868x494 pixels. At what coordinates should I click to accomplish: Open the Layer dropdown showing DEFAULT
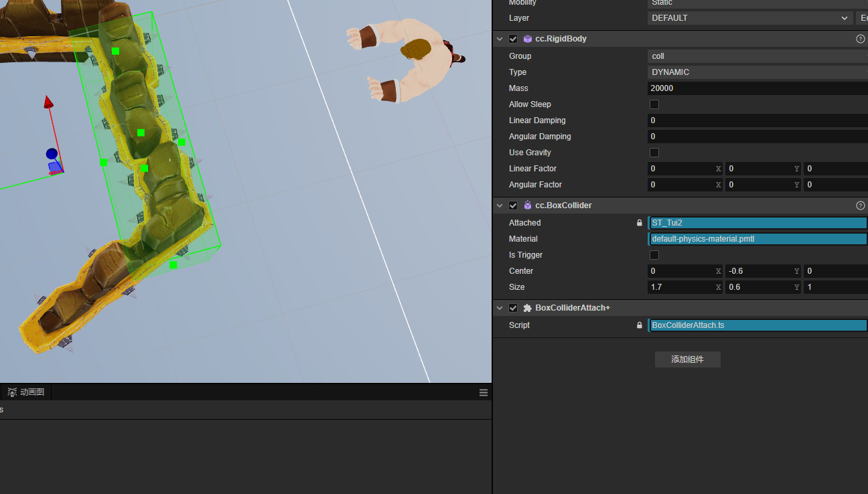[x=750, y=18]
